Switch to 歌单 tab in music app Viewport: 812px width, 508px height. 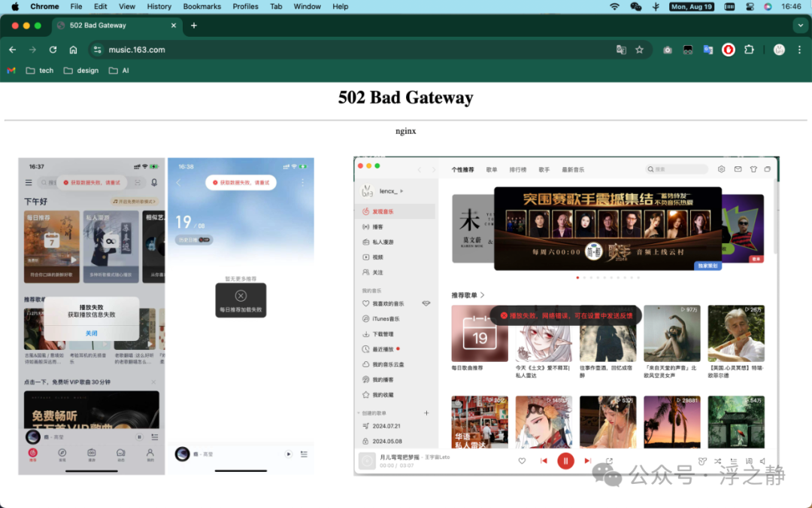click(x=492, y=169)
